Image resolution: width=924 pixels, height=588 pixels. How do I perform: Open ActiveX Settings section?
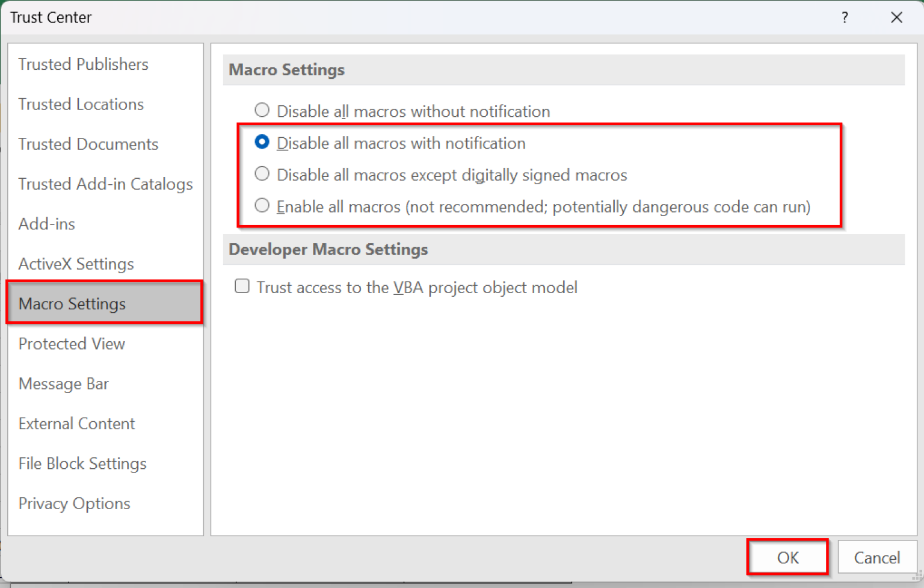[76, 264]
